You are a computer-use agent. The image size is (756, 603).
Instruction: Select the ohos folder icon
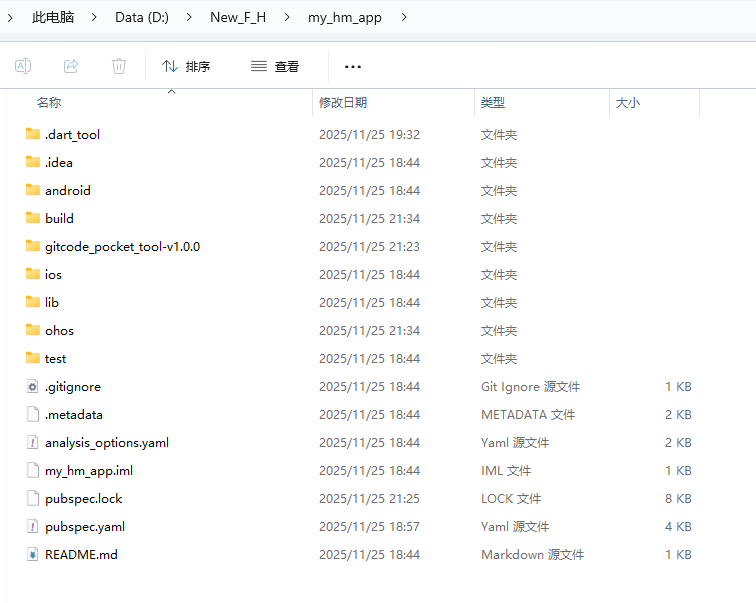[33, 330]
